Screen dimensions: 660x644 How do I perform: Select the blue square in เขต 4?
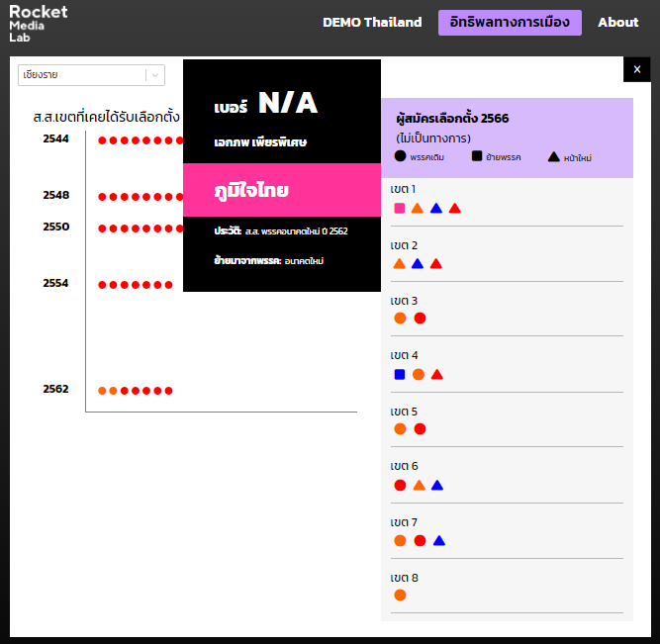400,374
